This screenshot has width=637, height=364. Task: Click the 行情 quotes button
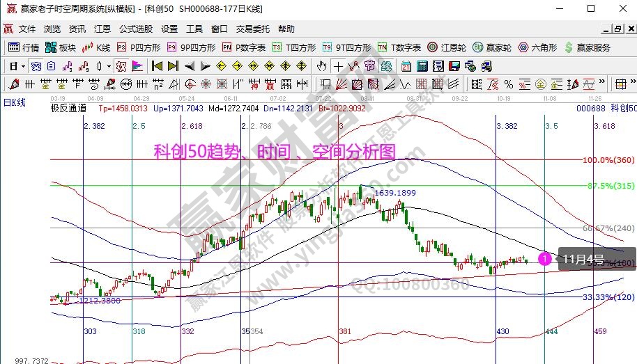[x=23, y=47]
